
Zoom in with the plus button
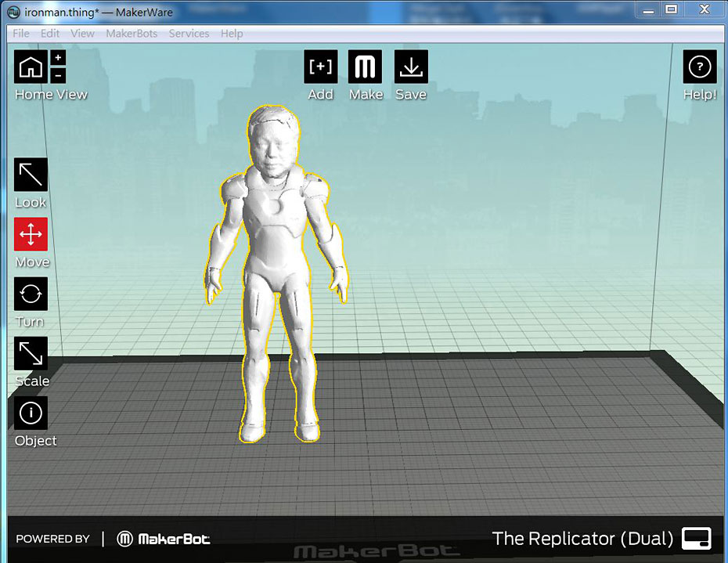click(58, 58)
